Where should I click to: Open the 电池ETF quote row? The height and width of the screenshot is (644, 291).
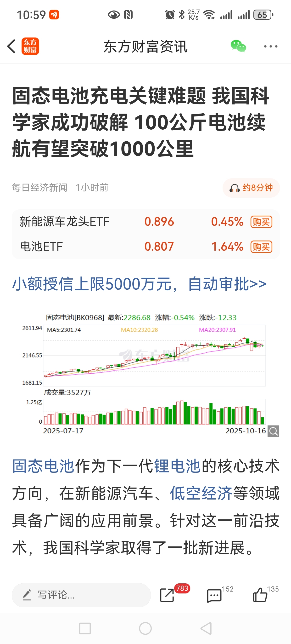[146, 247]
